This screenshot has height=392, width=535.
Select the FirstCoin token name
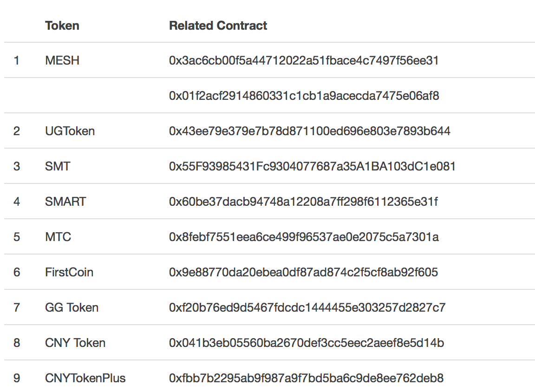(69, 272)
